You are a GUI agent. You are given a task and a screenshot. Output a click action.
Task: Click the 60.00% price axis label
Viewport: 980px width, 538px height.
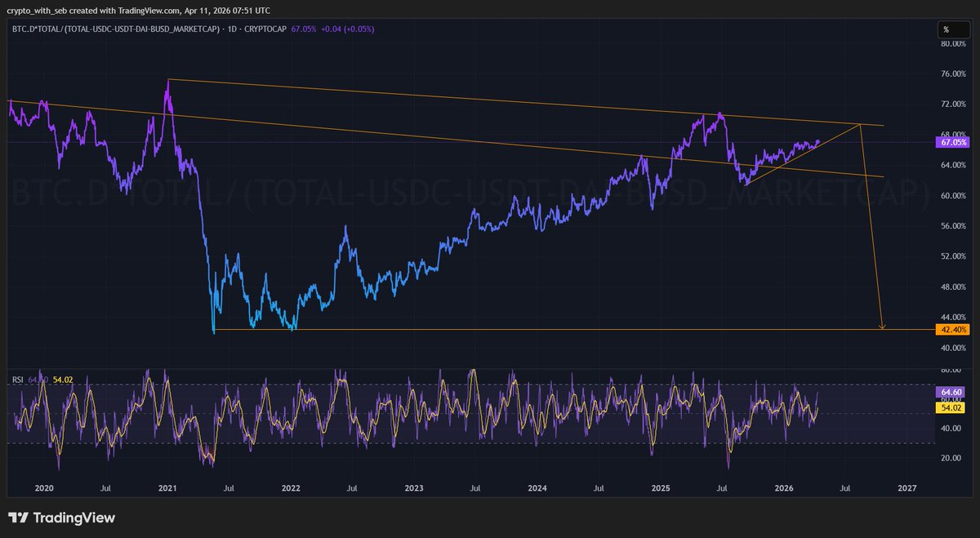point(954,196)
